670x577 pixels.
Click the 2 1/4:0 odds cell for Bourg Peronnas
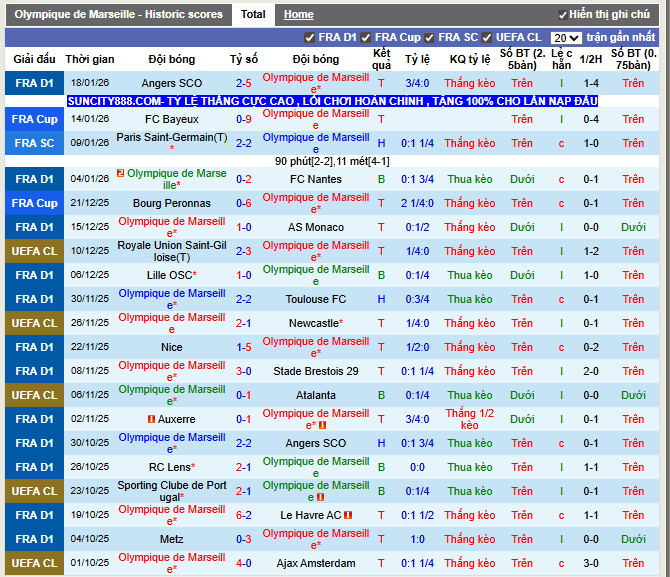(x=417, y=203)
